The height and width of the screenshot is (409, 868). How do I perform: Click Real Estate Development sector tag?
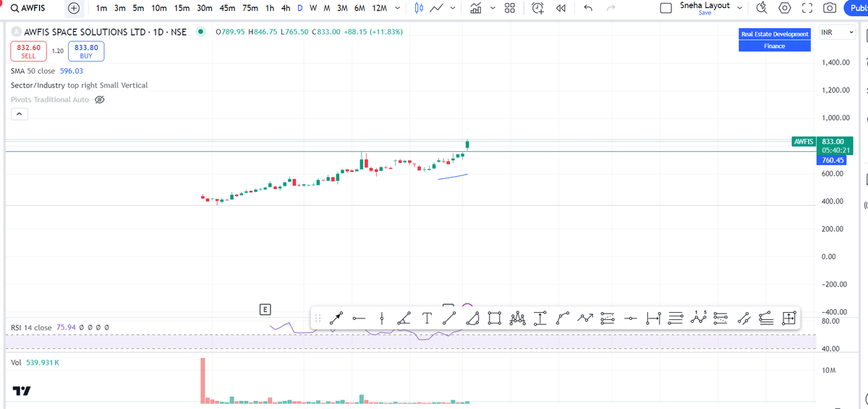pos(775,34)
